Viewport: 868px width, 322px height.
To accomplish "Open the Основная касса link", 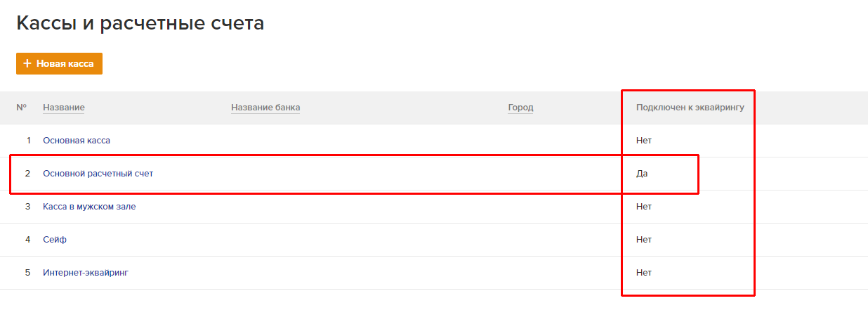I will pos(77,141).
